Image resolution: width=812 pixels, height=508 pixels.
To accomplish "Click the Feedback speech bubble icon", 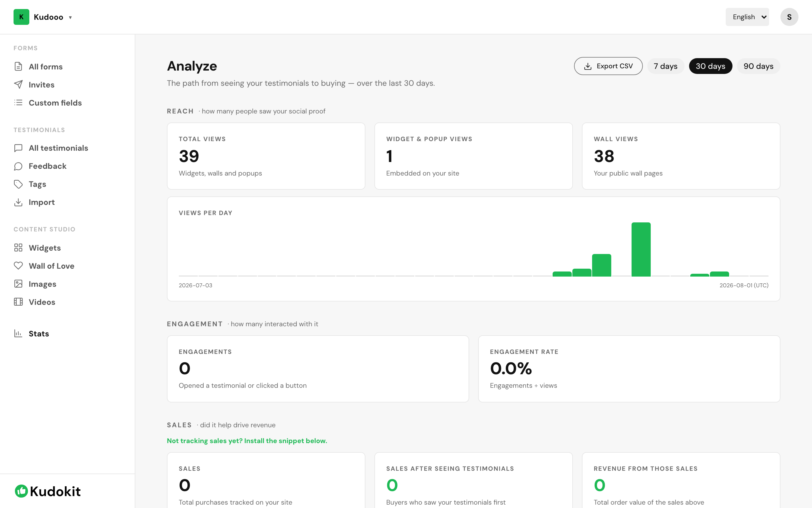I will pos(18,166).
